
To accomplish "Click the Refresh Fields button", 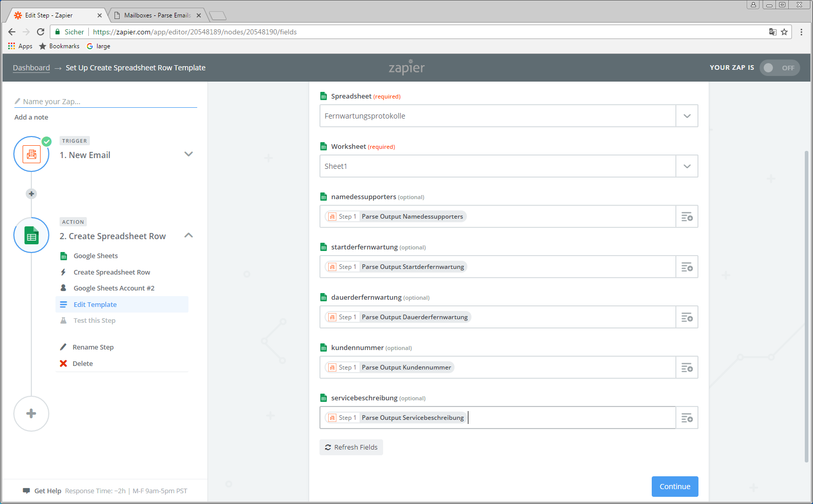I will coord(351,448).
